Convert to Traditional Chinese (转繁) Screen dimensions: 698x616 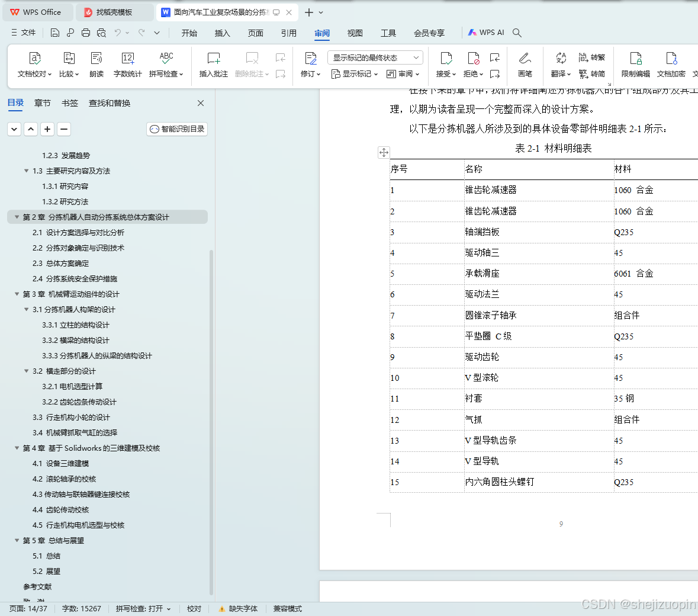coord(591,57)
